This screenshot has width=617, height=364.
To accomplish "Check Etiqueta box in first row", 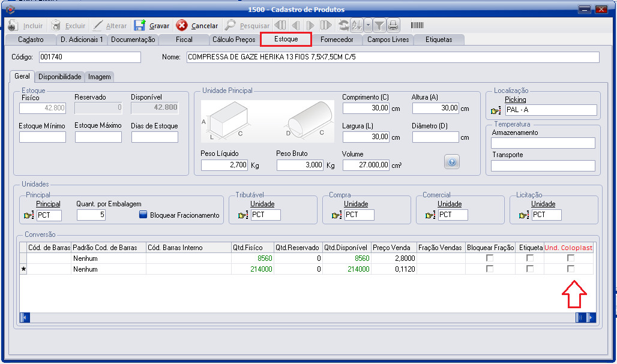I will pyautogui.click(x=529, y=258).
